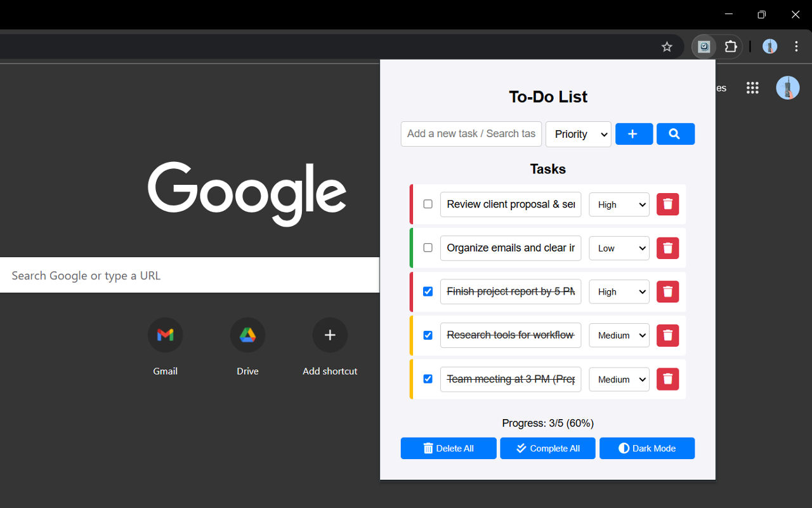The height and width of the screenshot is (508, 812).
Task: Enable Dark Mode in the to-do list
Action: click(x=647, y=448)
